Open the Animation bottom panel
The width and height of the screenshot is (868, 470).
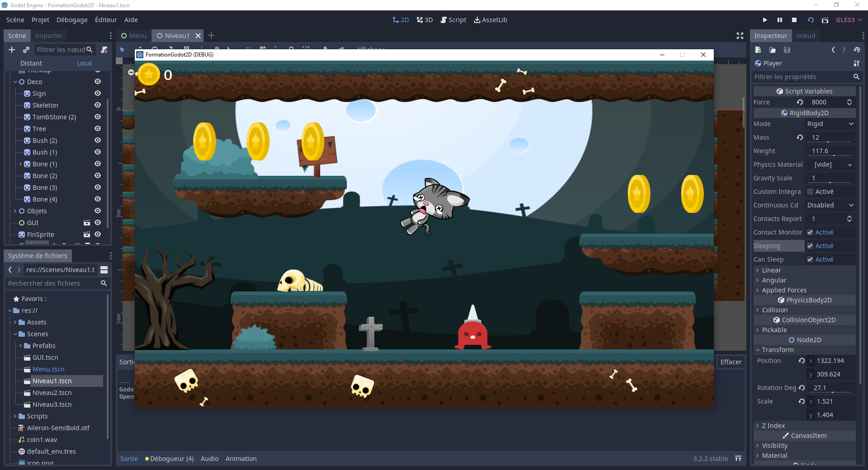(x=241, y=459)
